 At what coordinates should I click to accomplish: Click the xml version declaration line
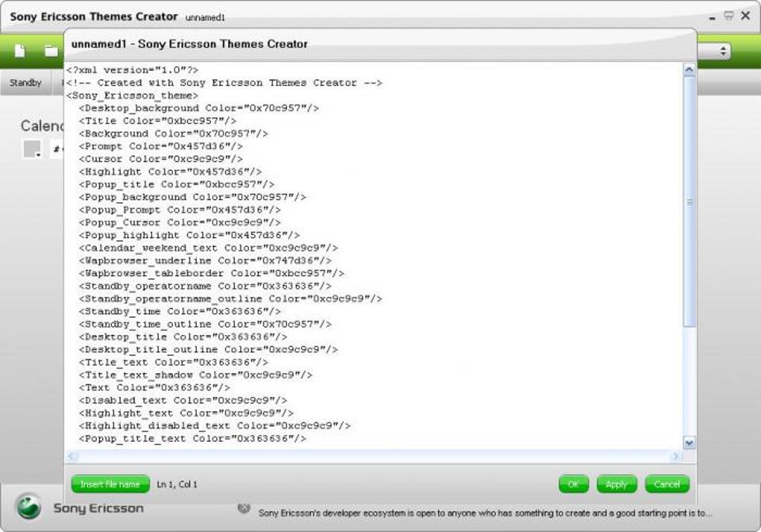(x=133, y=70)
